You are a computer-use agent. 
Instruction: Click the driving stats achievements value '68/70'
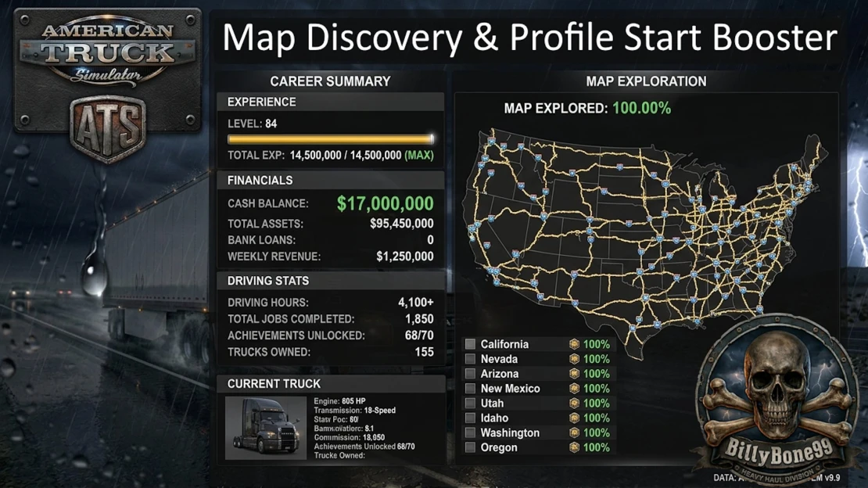click(x=419, y=335)
